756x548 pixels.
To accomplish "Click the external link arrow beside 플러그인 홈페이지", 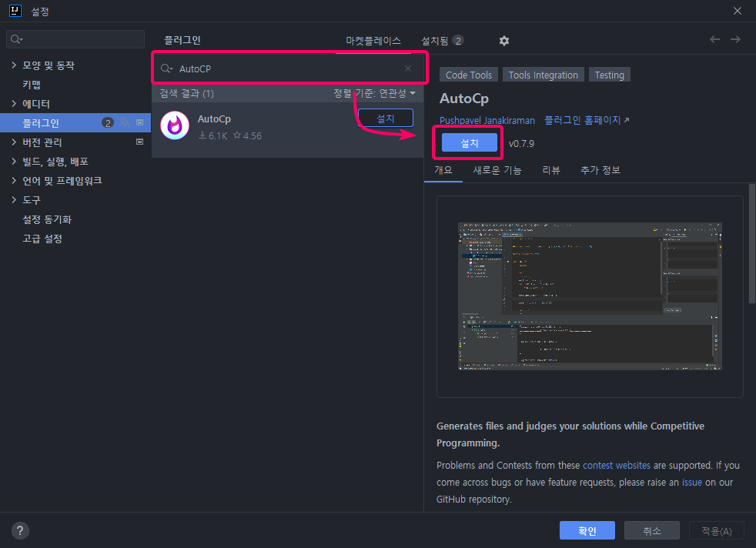I will pyautogui.click(x=627, y=119).
